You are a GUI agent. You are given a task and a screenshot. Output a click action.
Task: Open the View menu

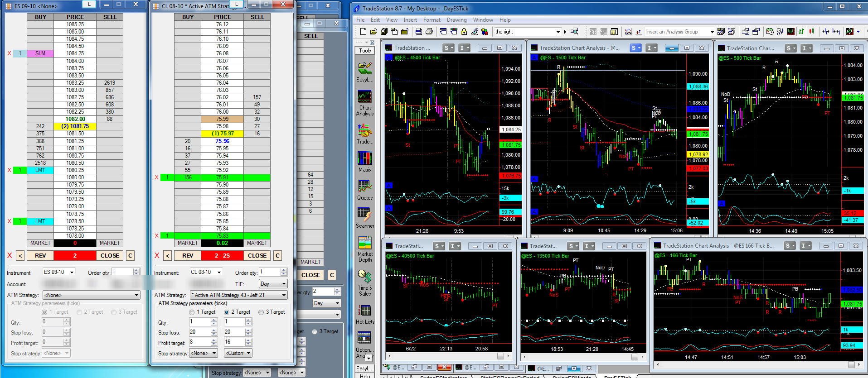(392, 20)
